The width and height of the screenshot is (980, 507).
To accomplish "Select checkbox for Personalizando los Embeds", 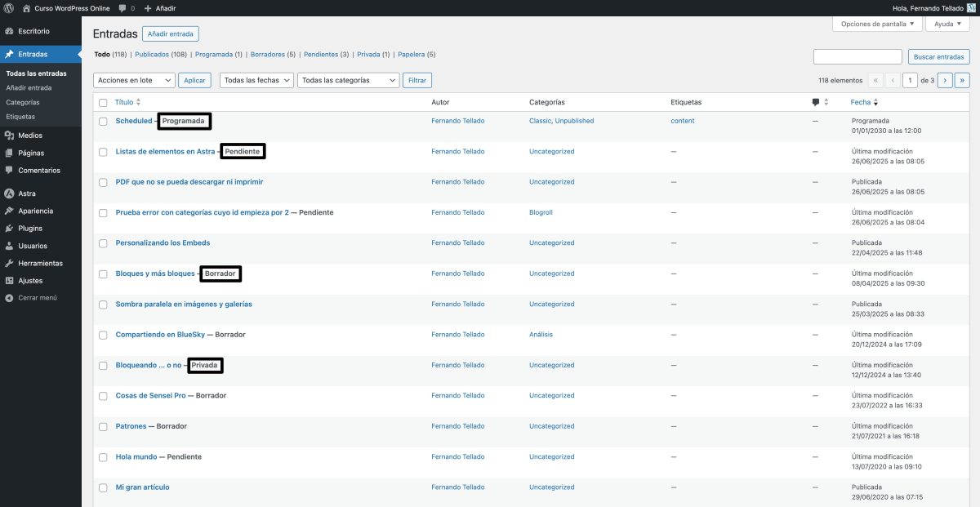I will point(103,243).
